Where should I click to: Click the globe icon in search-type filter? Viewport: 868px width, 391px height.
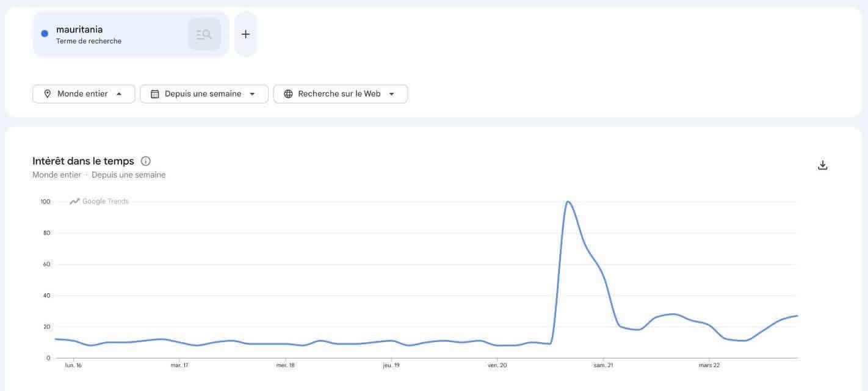pos(288,94)
